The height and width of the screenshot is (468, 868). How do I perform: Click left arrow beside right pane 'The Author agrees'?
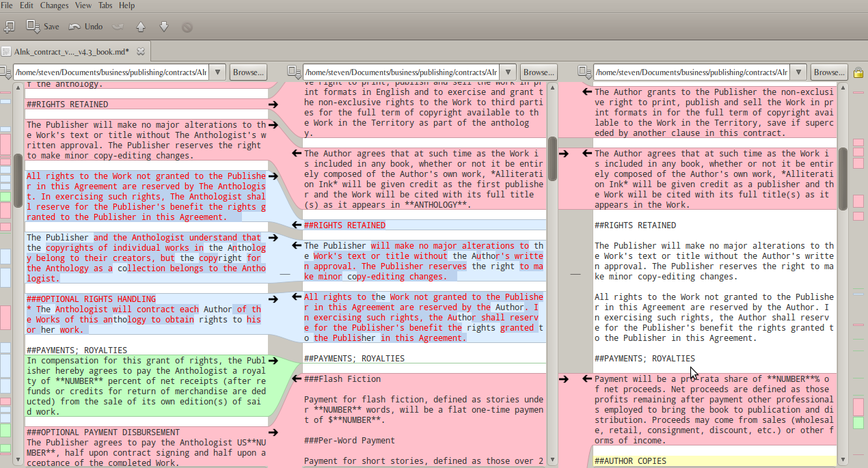coord(587,154)
